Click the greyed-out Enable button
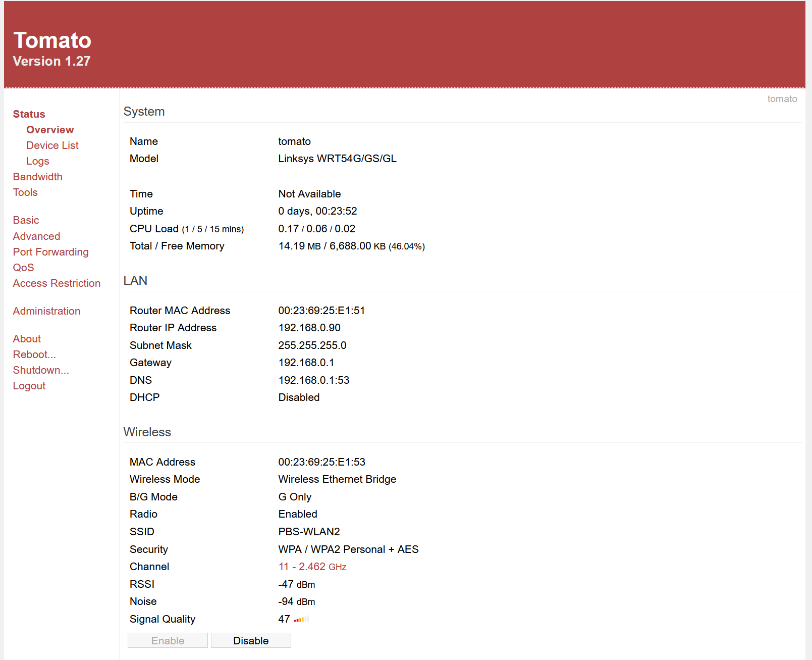The image size is (812, 660). 168,640
